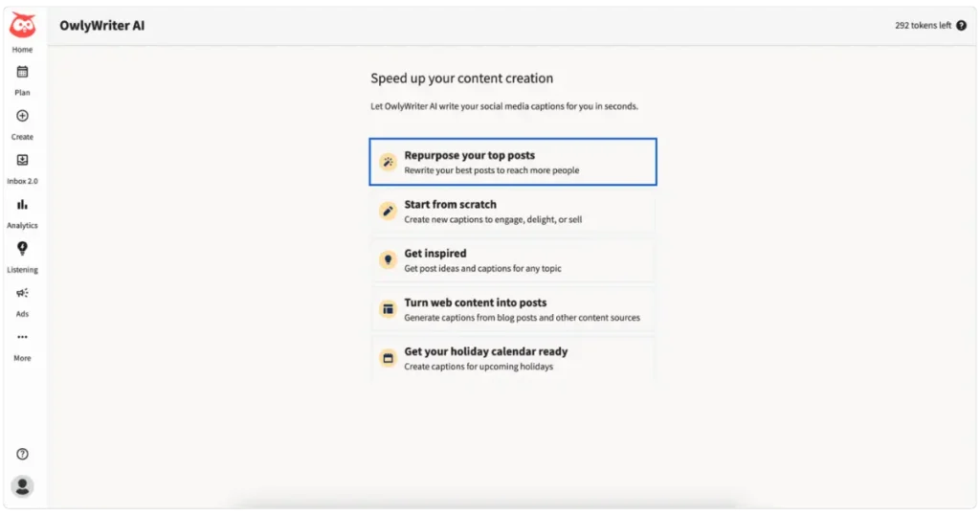Click the calendar icon for holiday captions
This screenshot has width=980, height=515.
(x=389, y=358)
